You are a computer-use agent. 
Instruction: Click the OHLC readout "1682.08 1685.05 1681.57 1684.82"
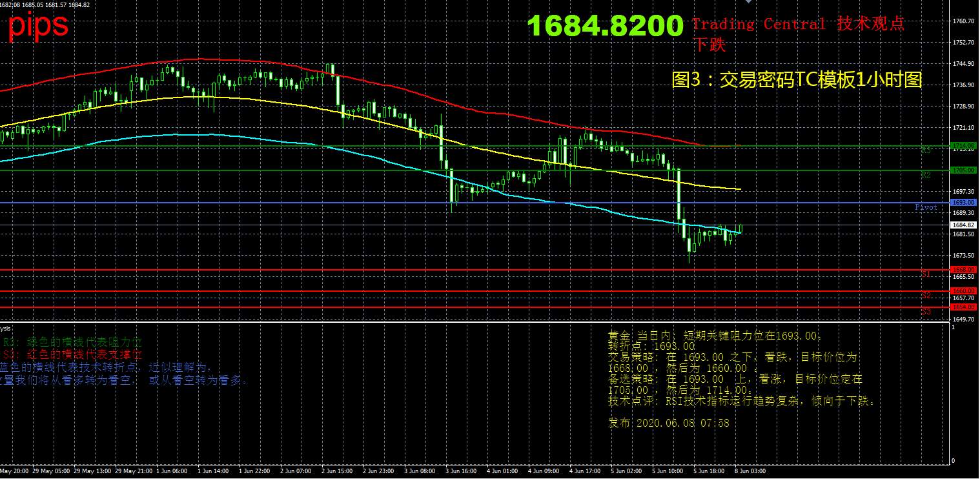tap(45, 5)
